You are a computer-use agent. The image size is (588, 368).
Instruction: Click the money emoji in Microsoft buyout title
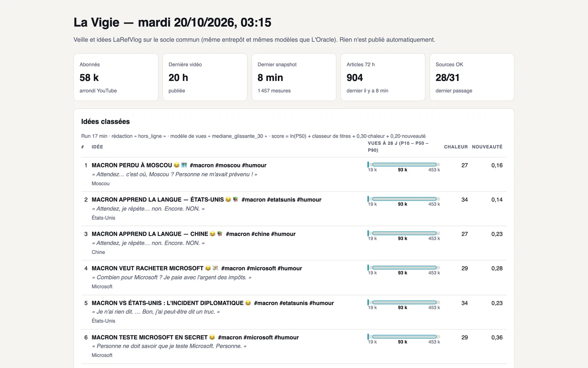(215, 268)
